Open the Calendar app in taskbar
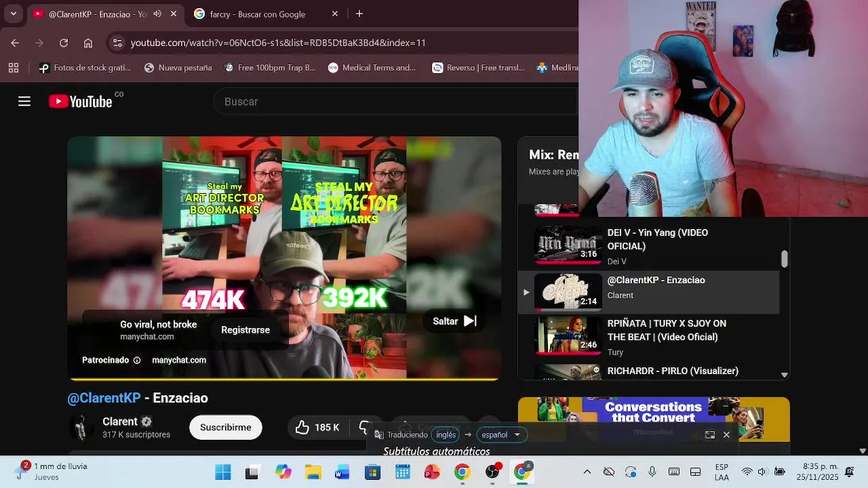 tap(402, 472)
